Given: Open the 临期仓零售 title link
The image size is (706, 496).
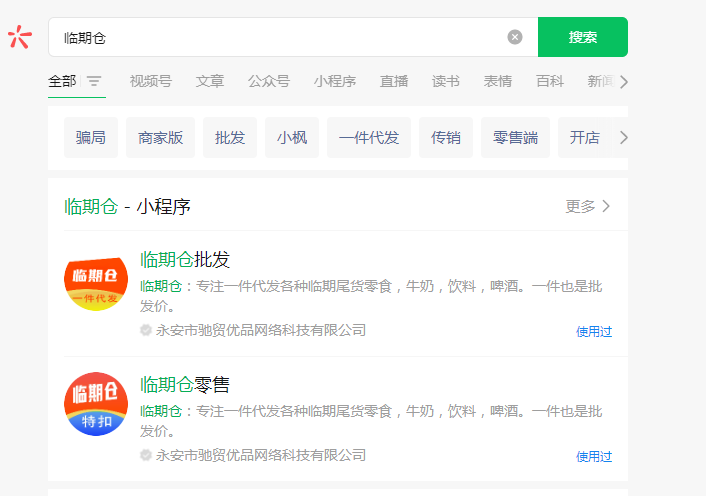Looking at the screenshot, I should [185, 384].
